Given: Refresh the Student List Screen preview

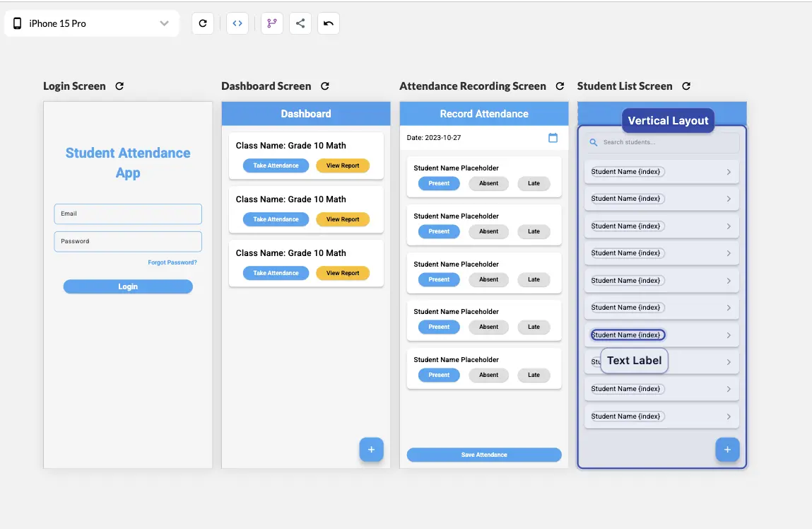Looking at the screenshot, I should tap(686, 86).
